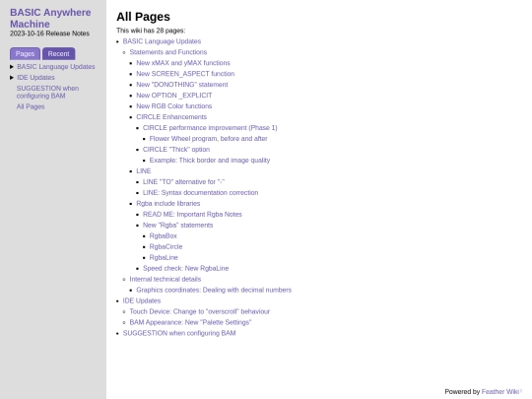Open Graphics coordinates: Dealing with decimal numbers
532x399 pixels.
214,290
